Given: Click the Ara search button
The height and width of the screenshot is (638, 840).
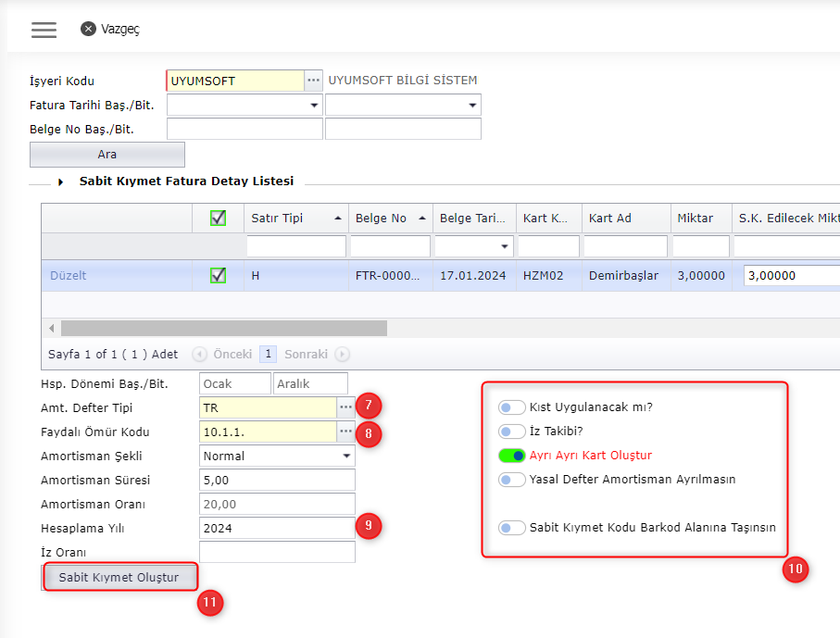Looking at the screenshot, I should point(107,155).
